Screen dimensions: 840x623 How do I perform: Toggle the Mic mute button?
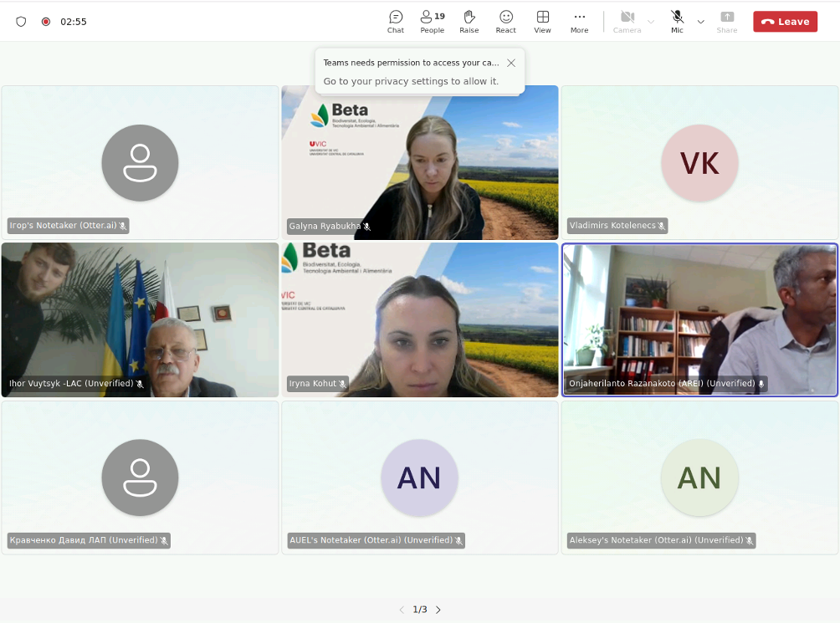tap(677, 22)
